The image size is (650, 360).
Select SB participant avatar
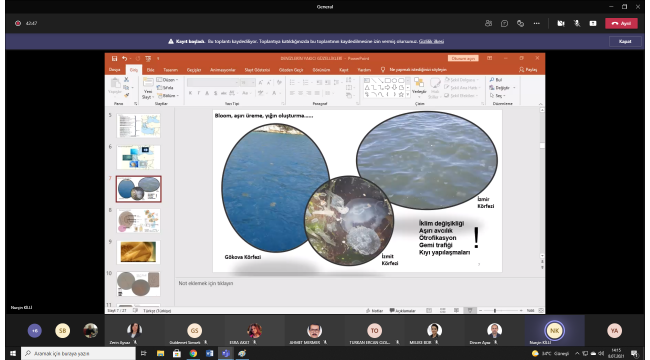coord(63,331)
